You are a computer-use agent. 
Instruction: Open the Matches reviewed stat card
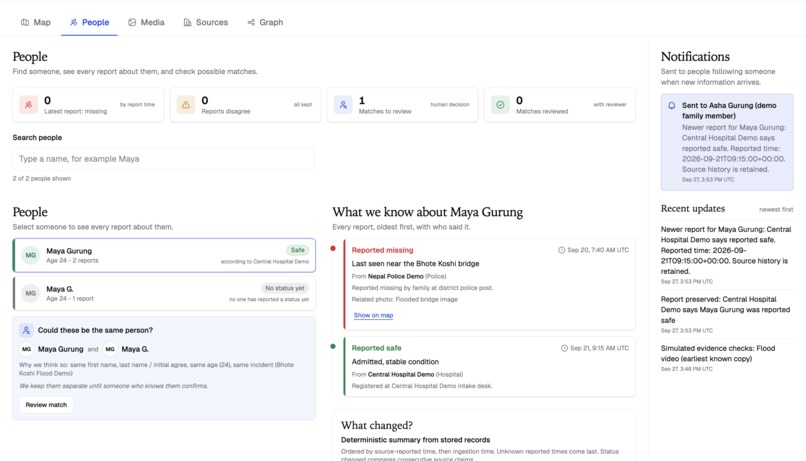(560, 105)
